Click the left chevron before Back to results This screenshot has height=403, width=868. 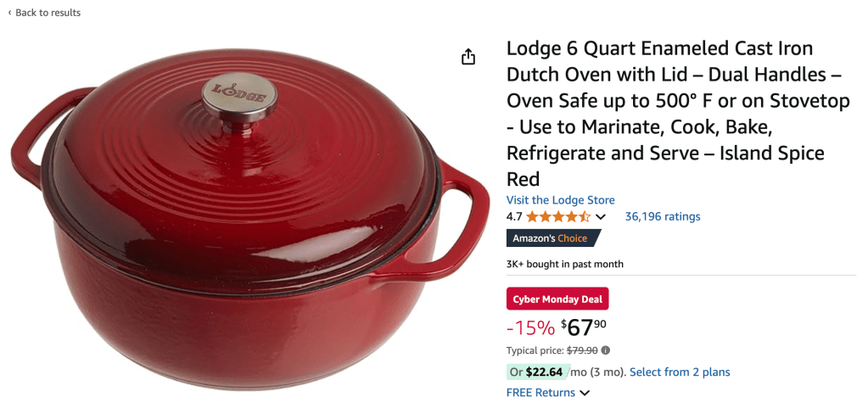tap(9, 13)
